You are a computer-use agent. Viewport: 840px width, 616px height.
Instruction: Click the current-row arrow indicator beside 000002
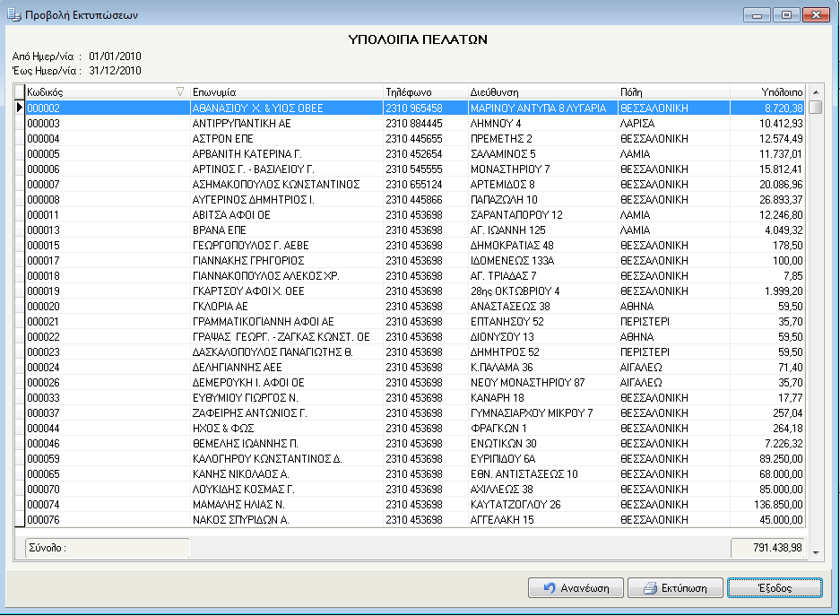[x=20, y=108]
